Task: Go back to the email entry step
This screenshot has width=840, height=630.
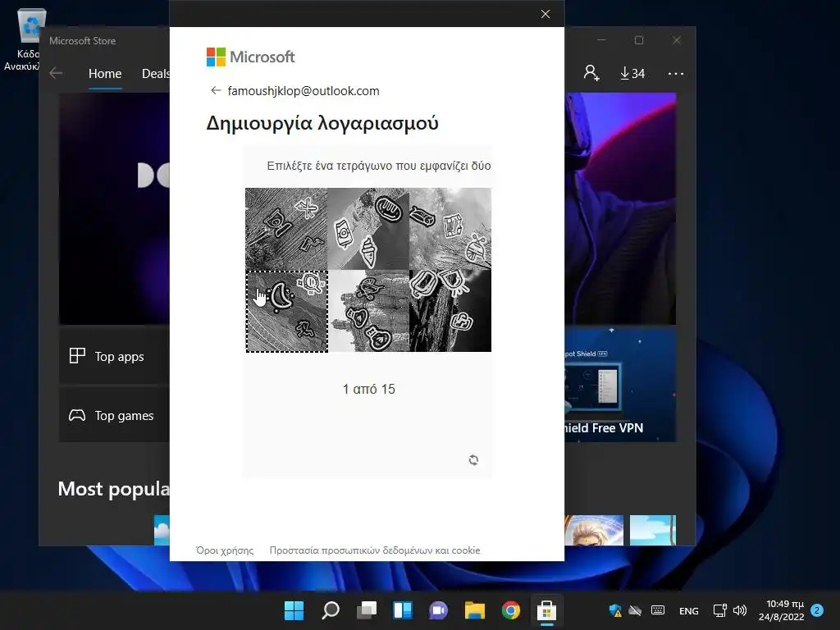Action: point(216,90)
